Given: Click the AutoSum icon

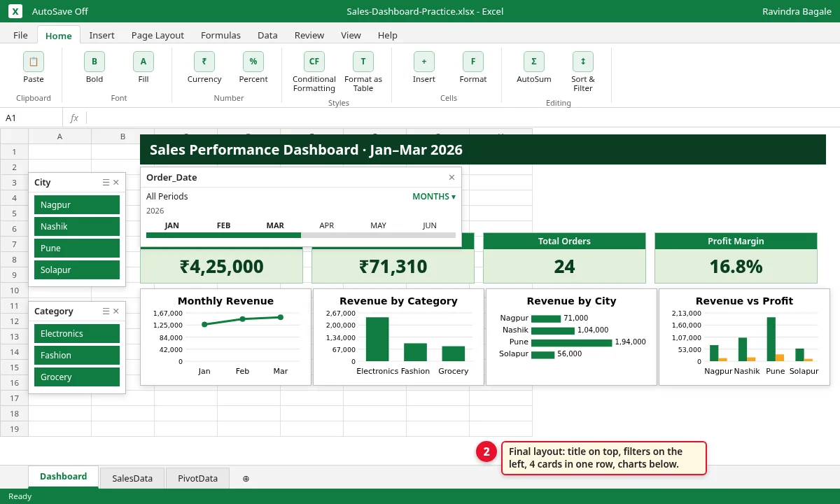Looking at the screenshot, I should click(534, 62).
